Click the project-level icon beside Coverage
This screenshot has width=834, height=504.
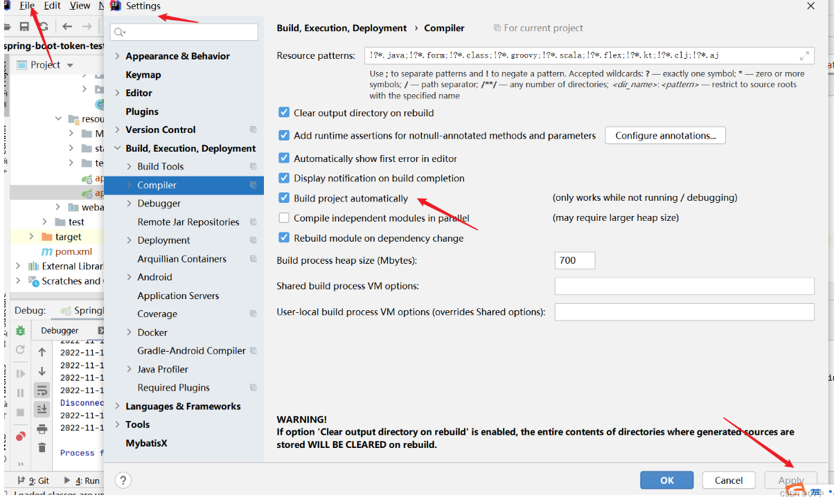coord(253,314)
